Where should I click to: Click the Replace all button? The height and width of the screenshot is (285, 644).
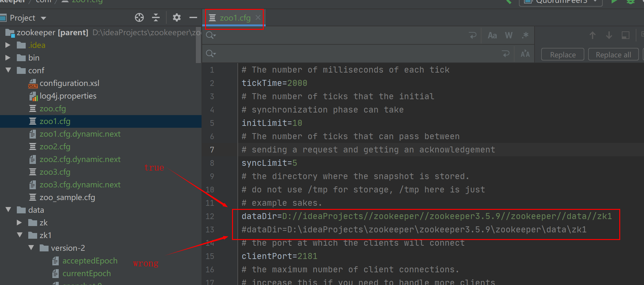click(613, 55)
